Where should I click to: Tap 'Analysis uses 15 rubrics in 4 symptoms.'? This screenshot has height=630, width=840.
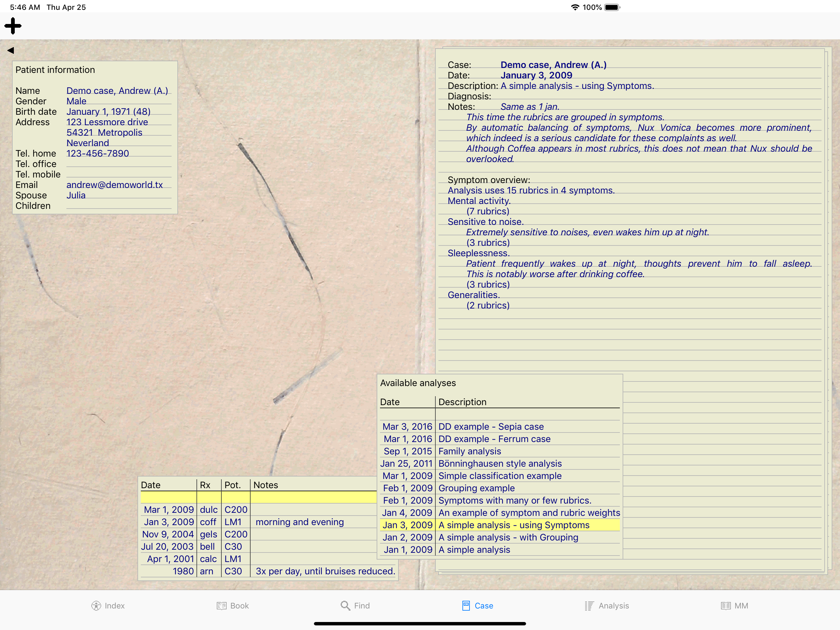tap(531, 190)
